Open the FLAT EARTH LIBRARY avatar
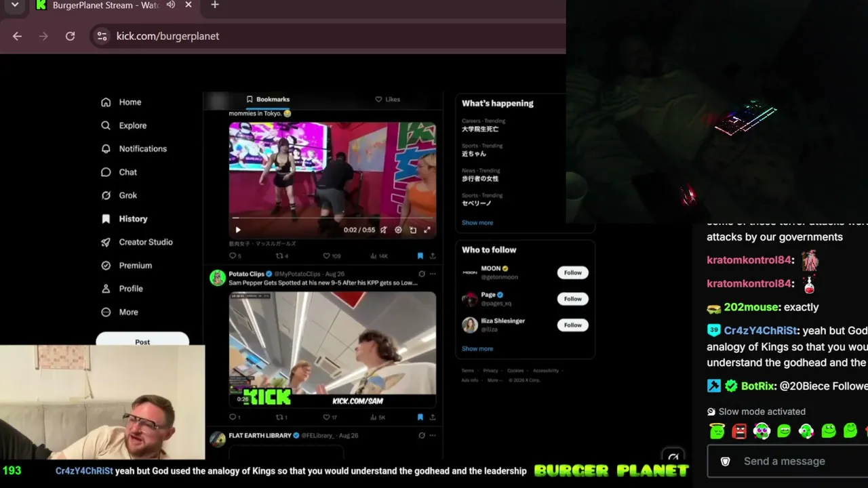This screenshot has width=868, height=488. coord(218,439)
